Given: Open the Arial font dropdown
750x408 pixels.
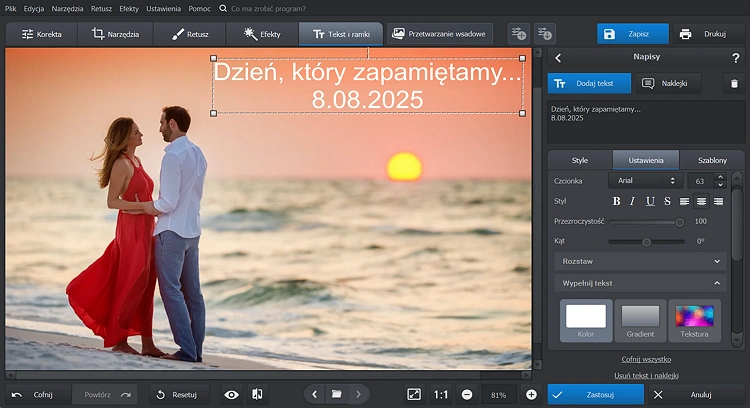Looking at the screenshot, I should [645, 180].
